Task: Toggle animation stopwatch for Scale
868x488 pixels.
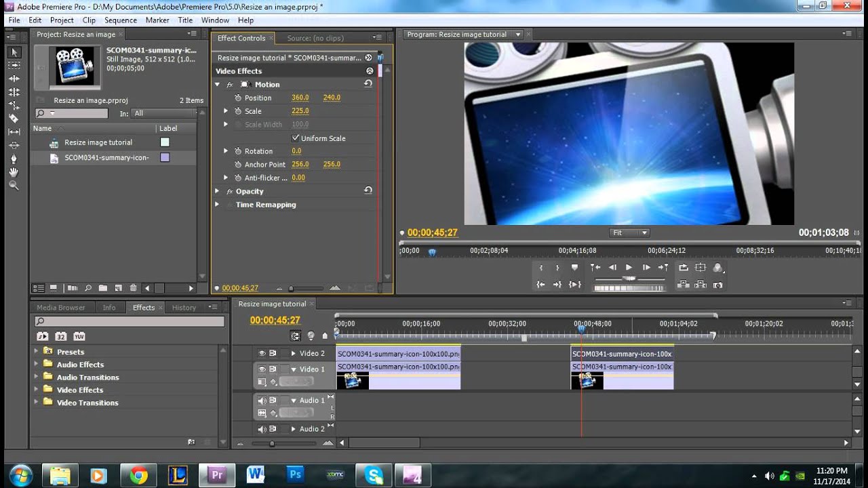Action: [x=238, y=111]
